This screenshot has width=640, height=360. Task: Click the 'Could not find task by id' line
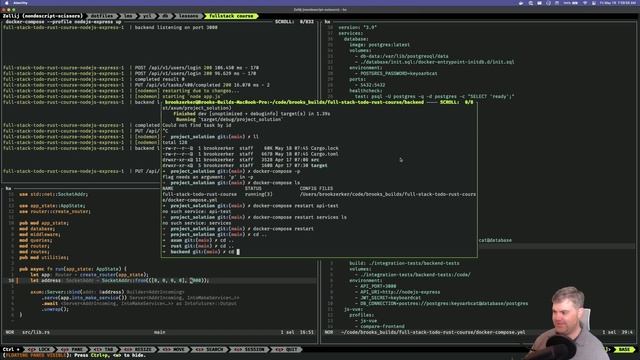click(197, 125)
